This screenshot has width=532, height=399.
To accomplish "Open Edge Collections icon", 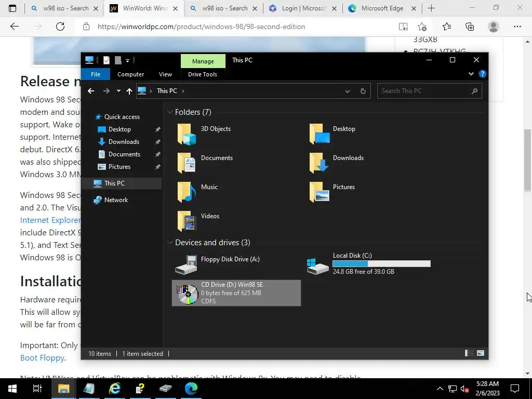I will point(470,26).
